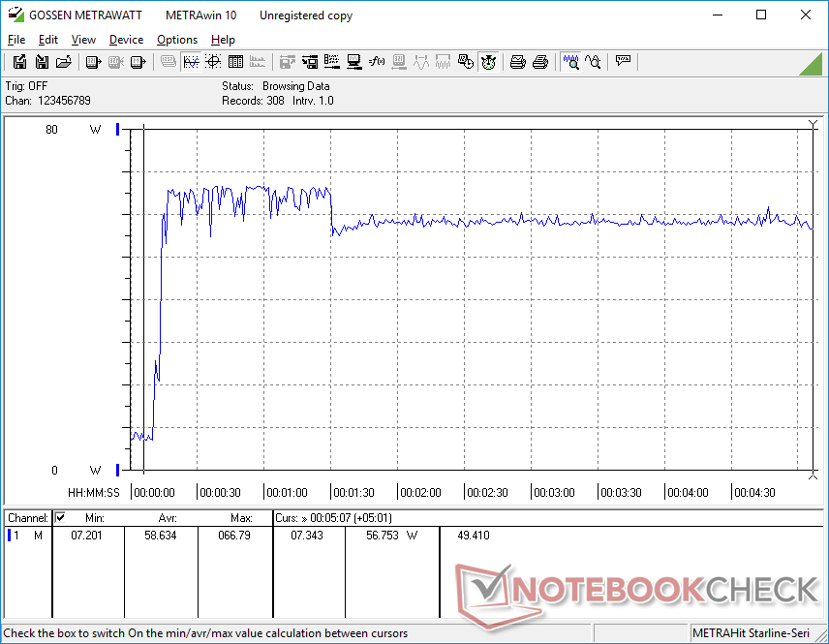Screen dimensions: 829x644
Task: Open the Help menu
Action: 223,40
